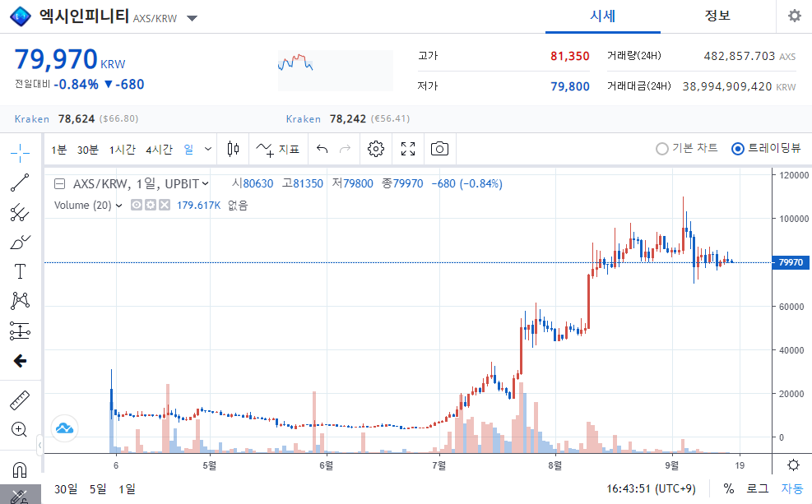Undo the last chart action
Screen dimensions: 812x504
click(x=322, y=150)
